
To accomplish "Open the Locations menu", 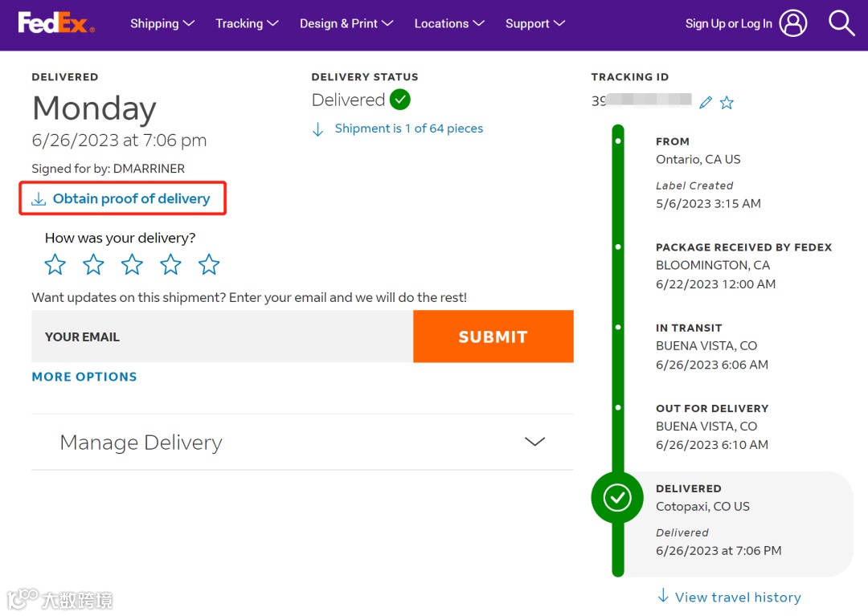I will [449, 23].
